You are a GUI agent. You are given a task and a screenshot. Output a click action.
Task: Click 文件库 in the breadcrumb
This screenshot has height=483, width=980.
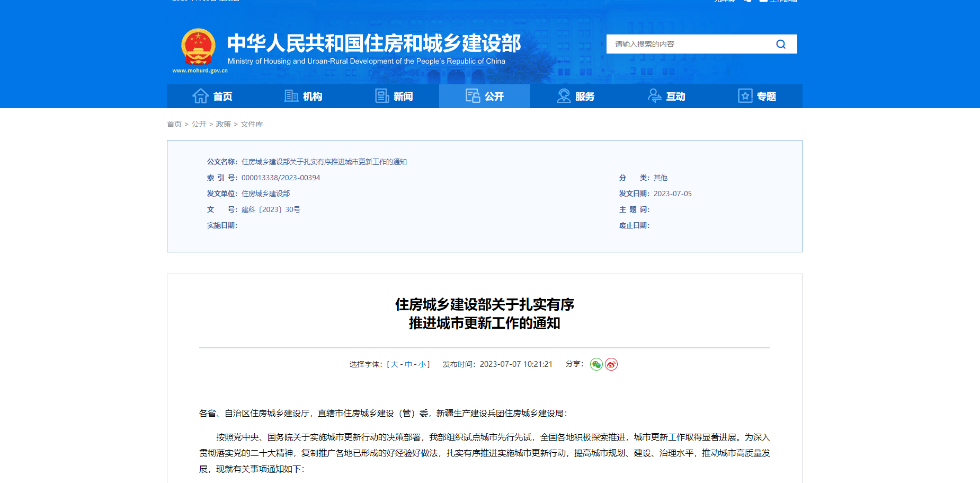252,124
